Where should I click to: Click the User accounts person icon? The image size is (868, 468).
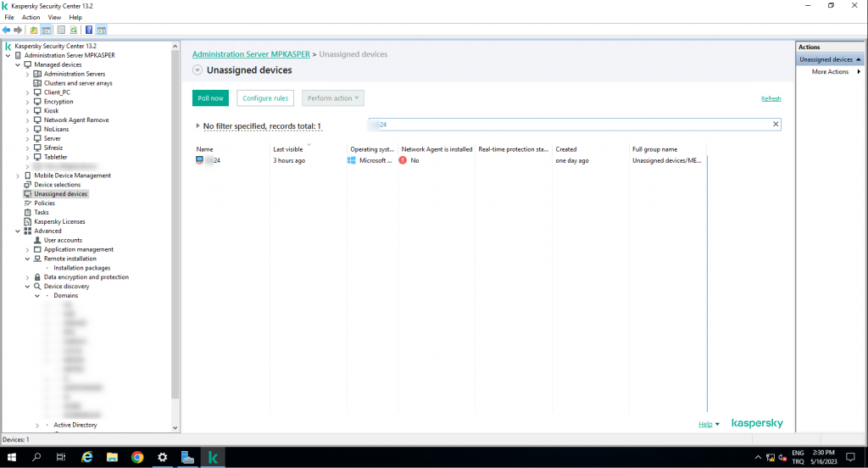click(x=37, y=240)
